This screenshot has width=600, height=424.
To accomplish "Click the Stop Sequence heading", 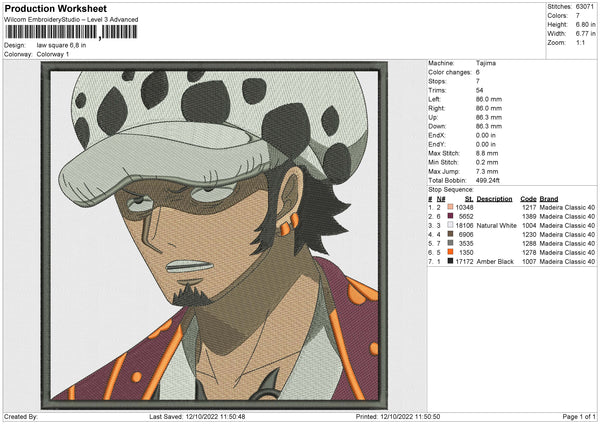I will point(451,190).
